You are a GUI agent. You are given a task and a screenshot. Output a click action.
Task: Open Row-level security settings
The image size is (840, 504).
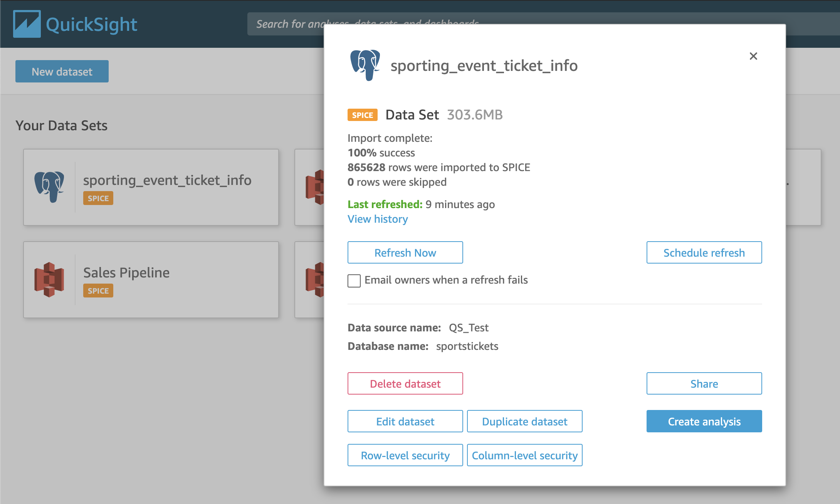(405, 455)
